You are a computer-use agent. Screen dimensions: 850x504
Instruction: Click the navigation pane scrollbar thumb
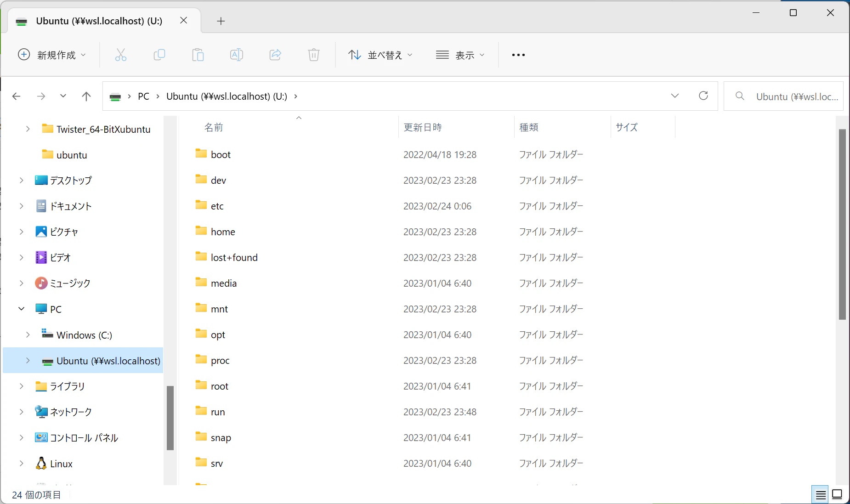click(x=170, y=418)
